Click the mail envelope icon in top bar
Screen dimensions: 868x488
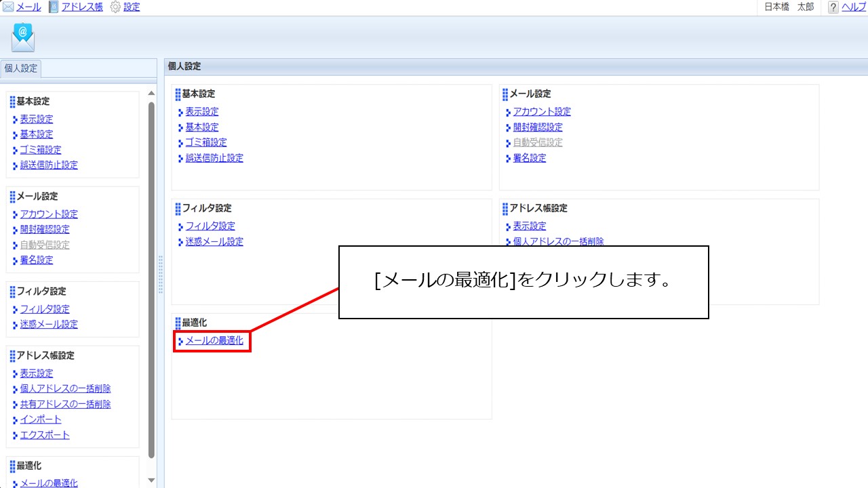pos(8,7)
